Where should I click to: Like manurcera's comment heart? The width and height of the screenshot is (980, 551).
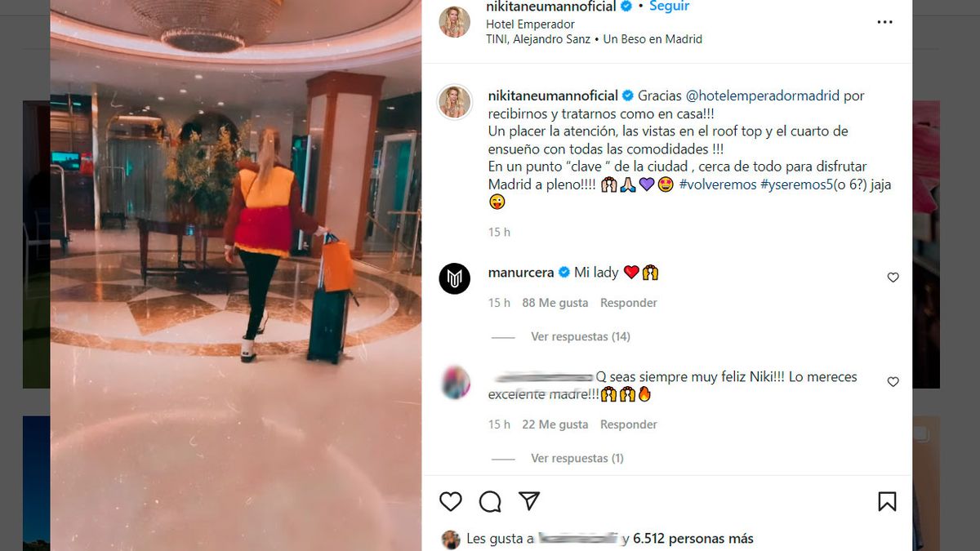pyautogui.click(x=893, y=278)
